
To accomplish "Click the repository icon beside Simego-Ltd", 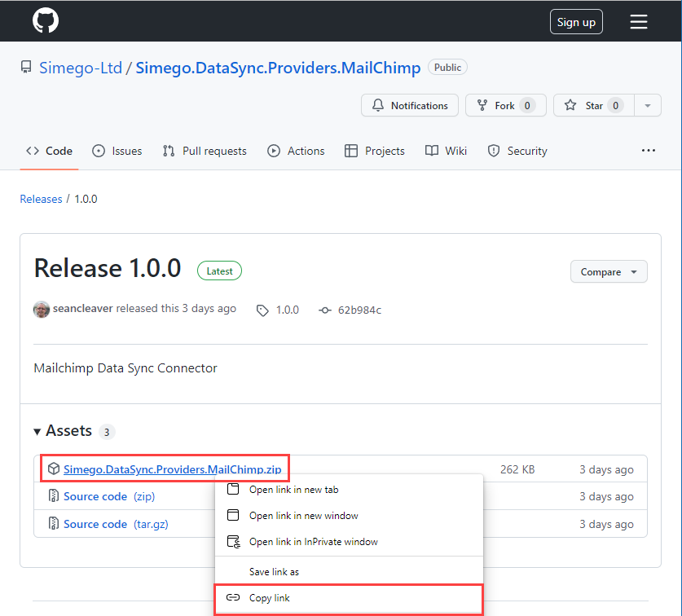I will click(x=26, y=67).
